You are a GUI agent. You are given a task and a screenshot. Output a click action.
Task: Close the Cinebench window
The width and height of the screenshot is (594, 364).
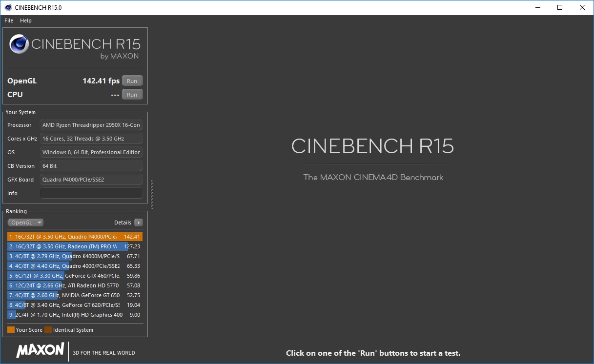coord(583,7)
